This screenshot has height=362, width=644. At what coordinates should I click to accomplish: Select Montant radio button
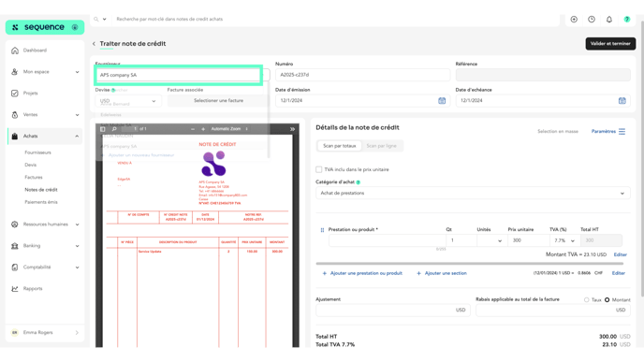[x=607, y=300]
